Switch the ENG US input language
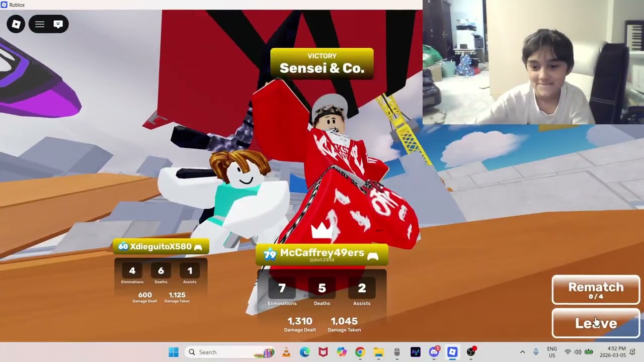Viewport: 644px width, 362px height. [x=552, y=352]
